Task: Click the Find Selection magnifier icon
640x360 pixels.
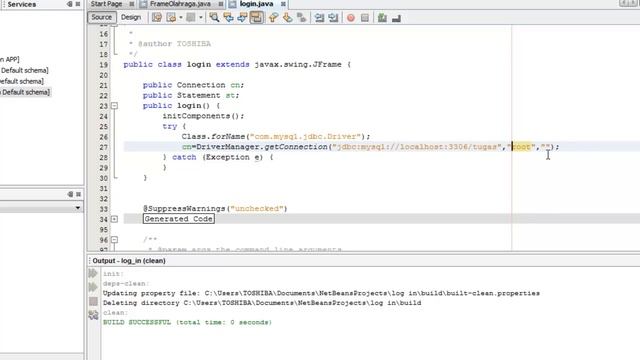Action: pos(214,18)
